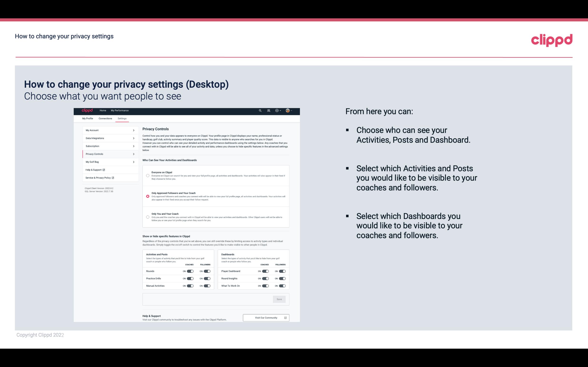Select Everyone on Clippd radio button
Viewport: 588px width, 367px height.
tap(148, 176)
